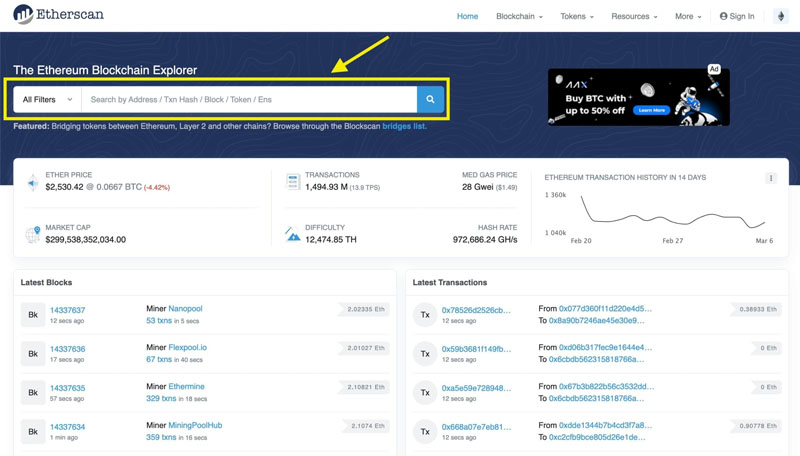The image size is (800, 456).
Task: Click the 0.90778 Eth amount badge
Action: [758, 426]
